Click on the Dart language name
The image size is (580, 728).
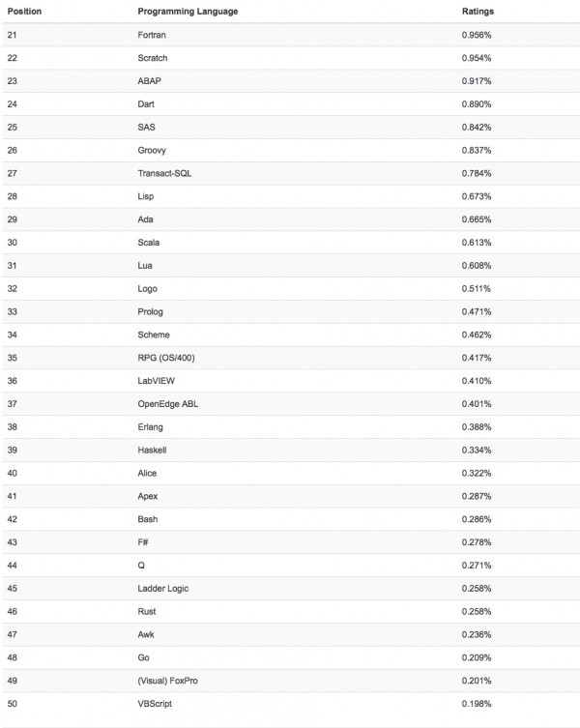(x=147, y=103)
